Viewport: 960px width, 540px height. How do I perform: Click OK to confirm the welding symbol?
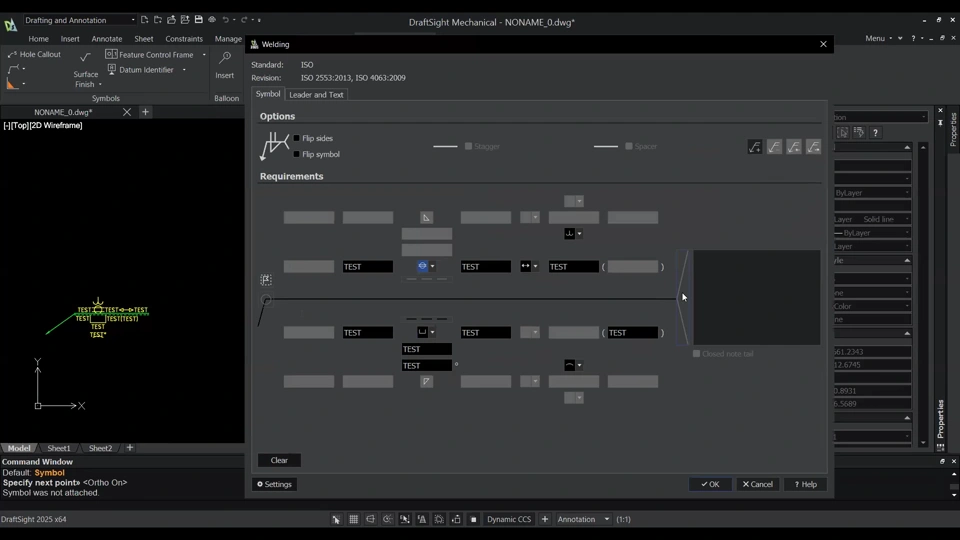click(710, 484)
